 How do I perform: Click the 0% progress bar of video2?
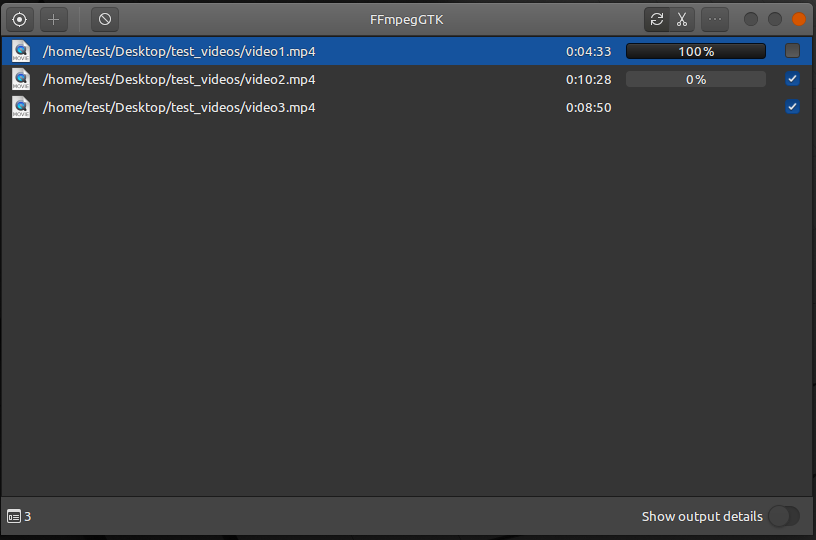pos(696,79)
